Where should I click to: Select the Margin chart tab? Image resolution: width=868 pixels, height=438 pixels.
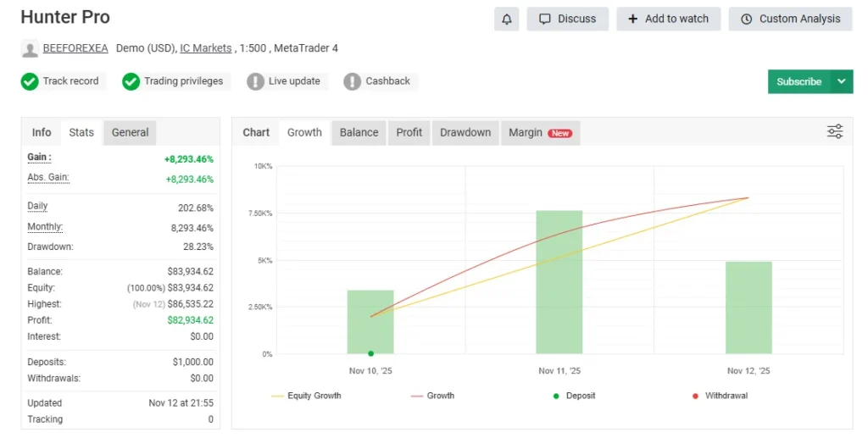[540, 133]
